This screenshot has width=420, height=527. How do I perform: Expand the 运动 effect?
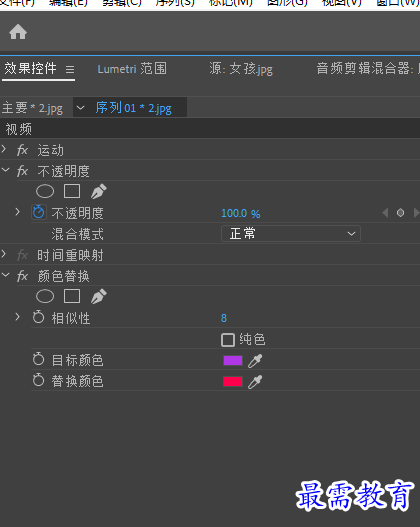tap(4, 149)
